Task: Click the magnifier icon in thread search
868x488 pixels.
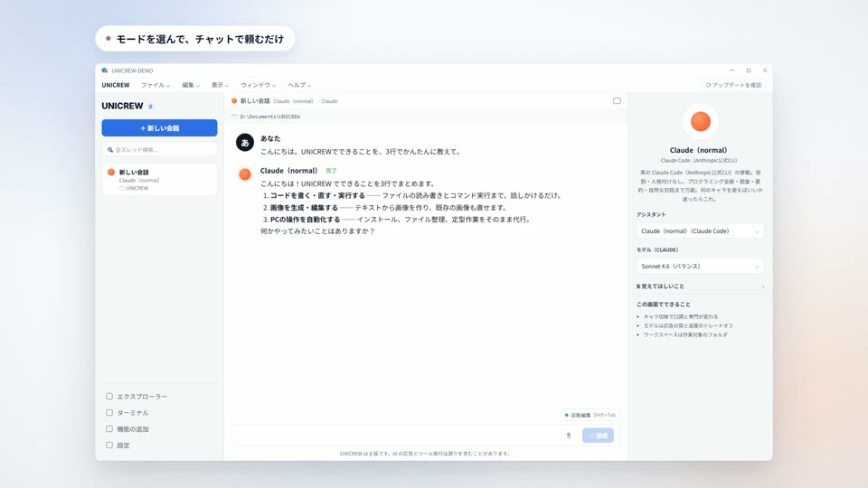Action: tap(109, 149)
